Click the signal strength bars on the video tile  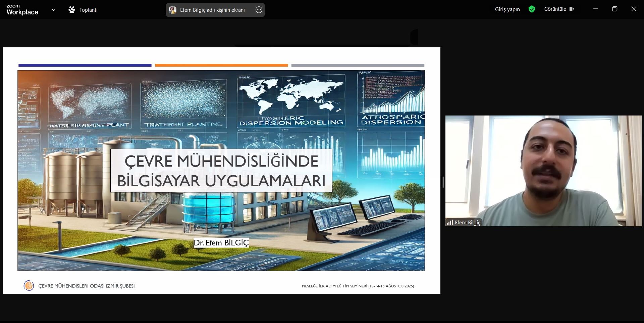coord(449,222)
